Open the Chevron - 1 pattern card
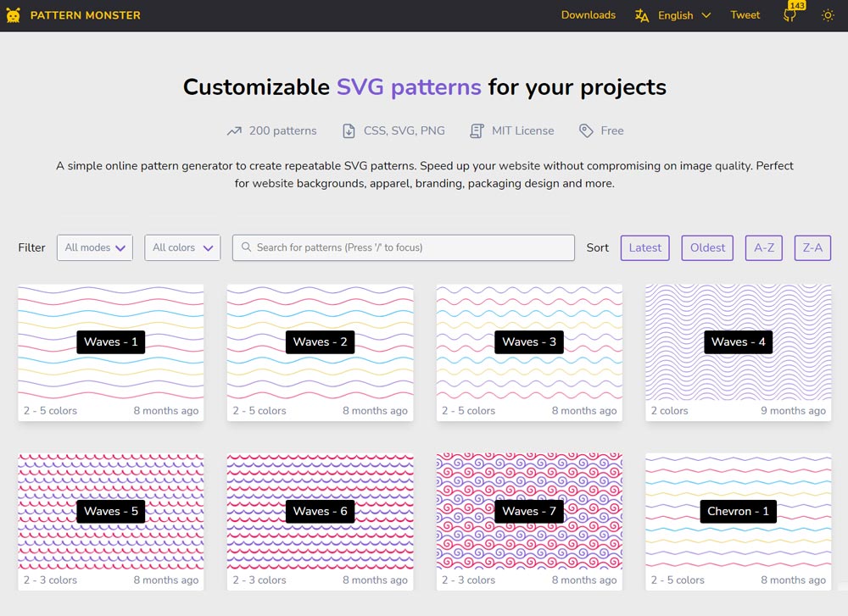 point(739,521)
